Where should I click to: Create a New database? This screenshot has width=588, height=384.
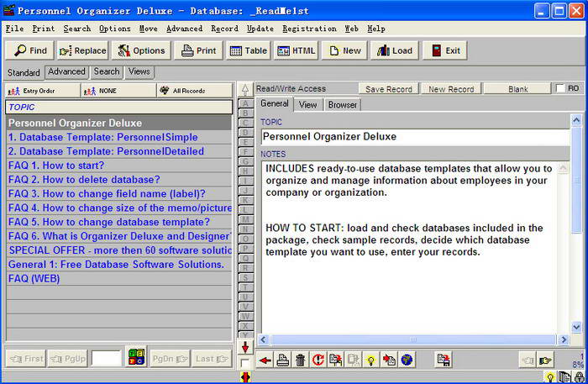click(344, 50)
